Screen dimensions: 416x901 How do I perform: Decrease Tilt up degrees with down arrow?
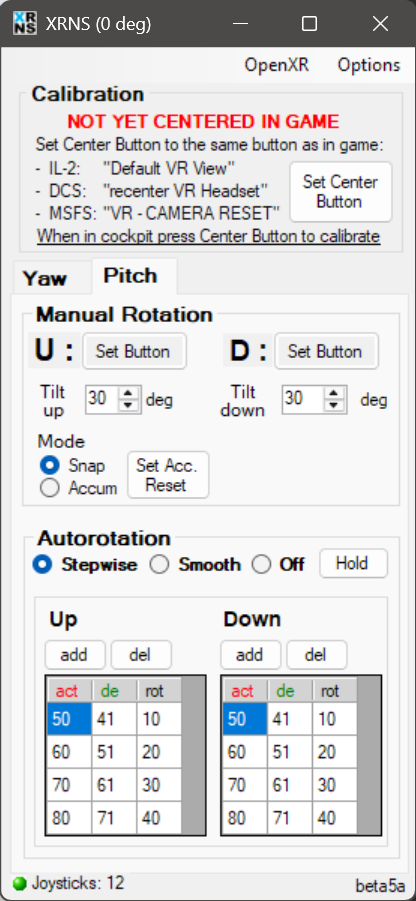click(x=129, y=406)
